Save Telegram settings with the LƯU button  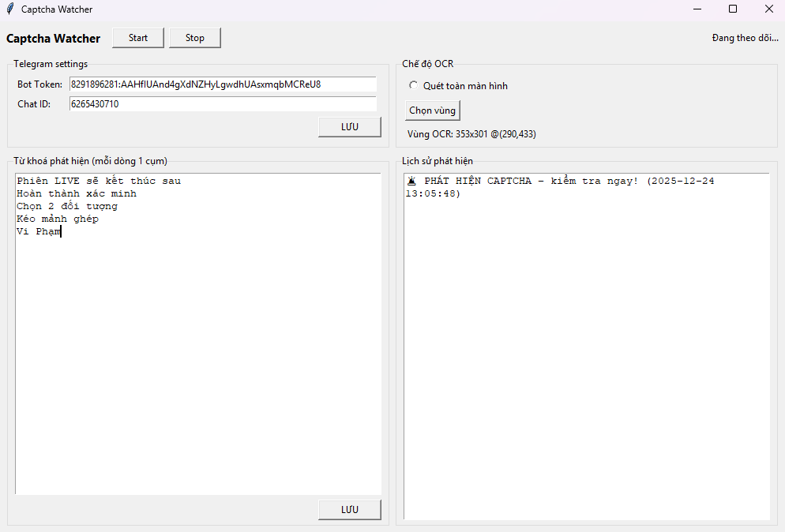[x=349, y=127]
